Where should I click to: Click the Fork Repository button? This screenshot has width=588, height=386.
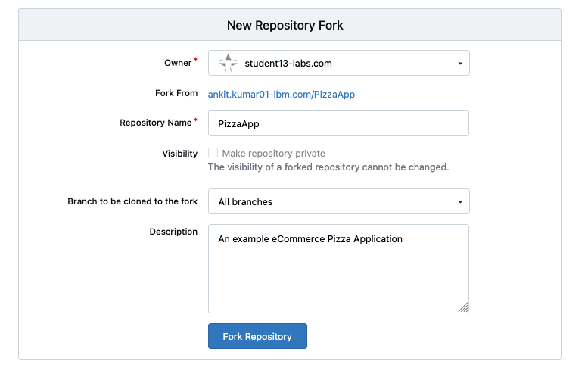[257, 336]
